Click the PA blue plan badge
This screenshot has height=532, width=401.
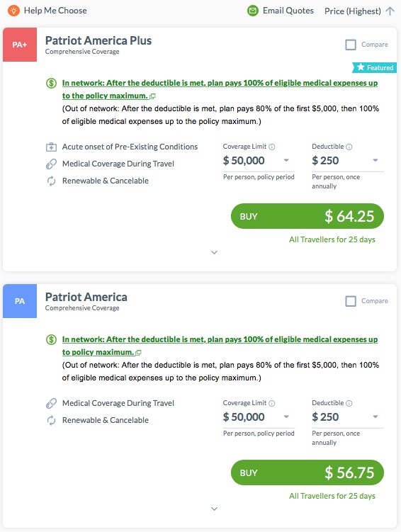click(x=20, y=301)
